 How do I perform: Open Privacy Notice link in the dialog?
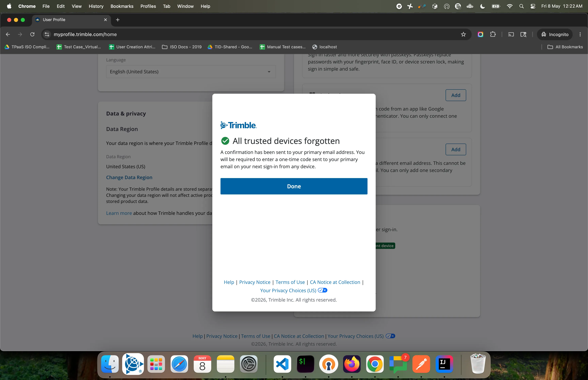tap(255, 282)
